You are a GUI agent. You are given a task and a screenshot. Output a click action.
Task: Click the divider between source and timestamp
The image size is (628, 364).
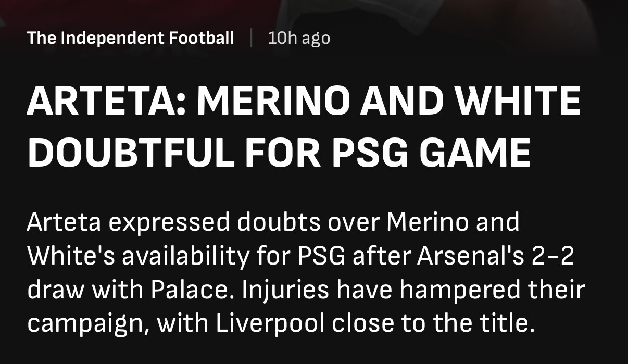pos(252,38)
